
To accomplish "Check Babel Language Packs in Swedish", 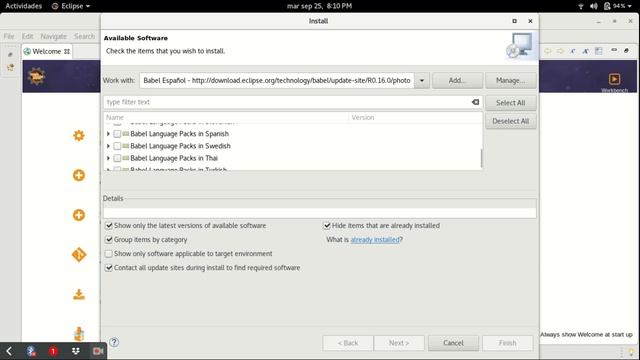I will [117, 146].
